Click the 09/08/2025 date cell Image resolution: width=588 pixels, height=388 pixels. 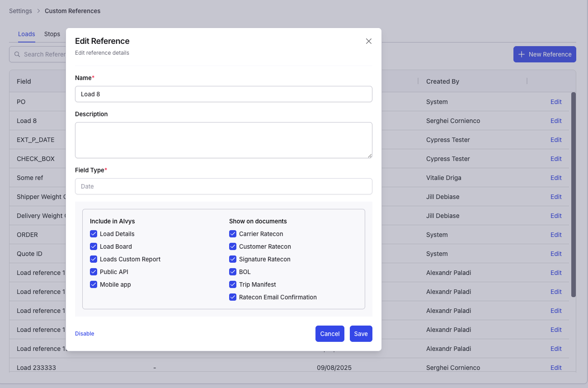334,368
